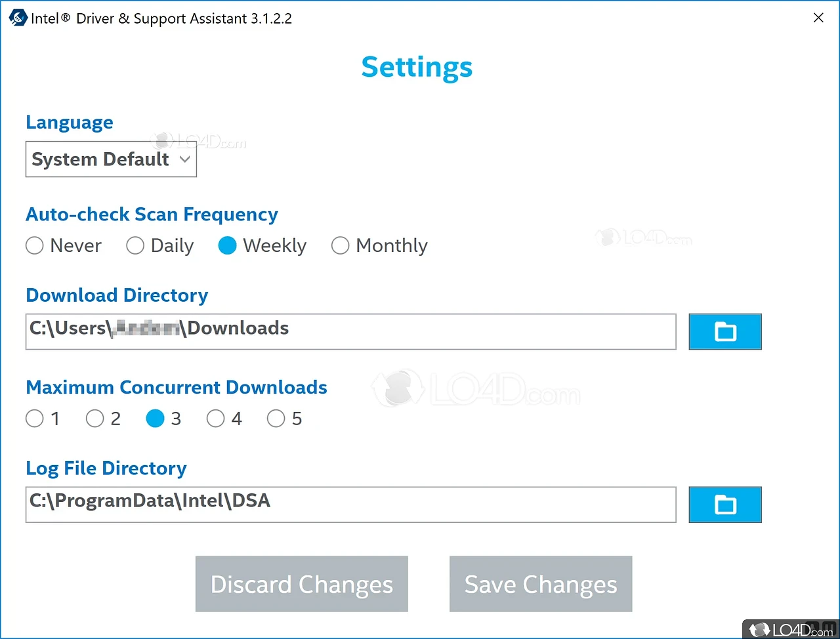The height and width of the screenshot is (639, 840).
Task: Set maximum concurrent downloads to 1
Action: point(35,419)
